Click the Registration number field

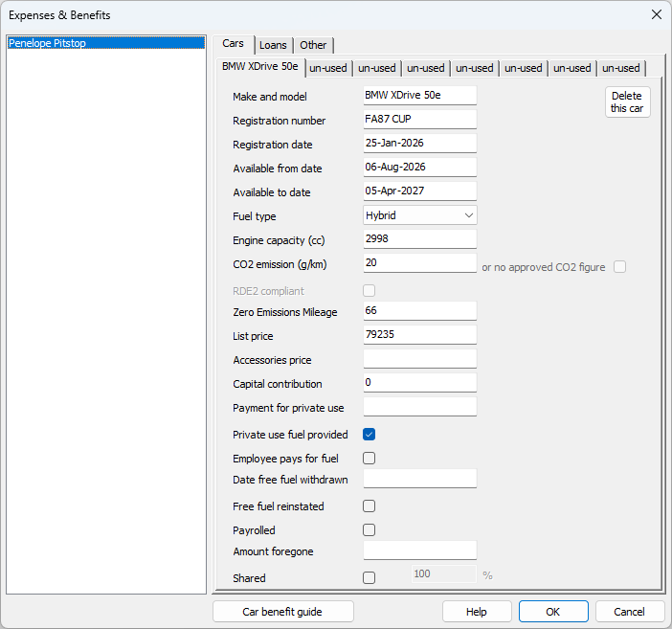pyautogui.click(x=419, y=120)
